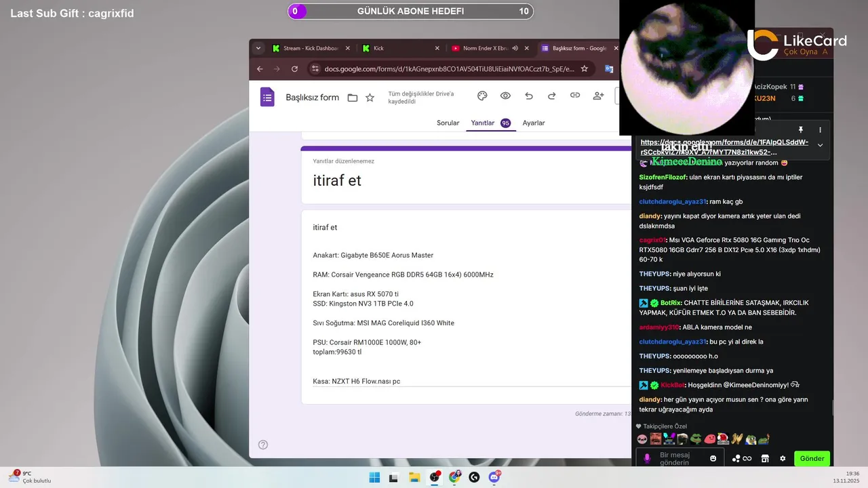Open three-dot menu on pinned chat message

point(820,129)
